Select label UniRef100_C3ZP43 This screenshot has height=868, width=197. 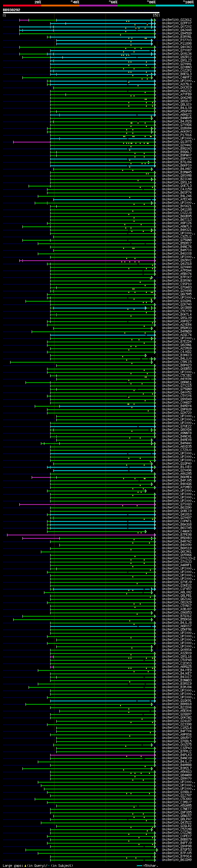tap(177, 748)
